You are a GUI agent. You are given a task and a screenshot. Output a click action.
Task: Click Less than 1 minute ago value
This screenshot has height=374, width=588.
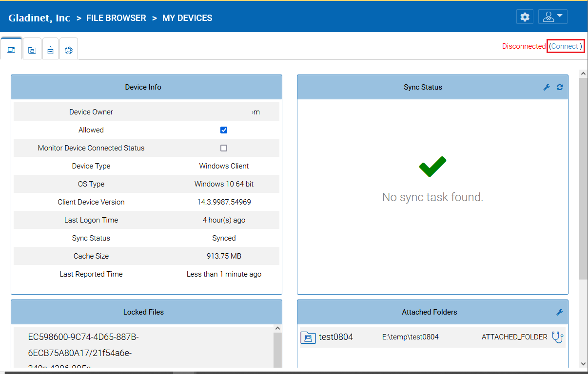224,274
